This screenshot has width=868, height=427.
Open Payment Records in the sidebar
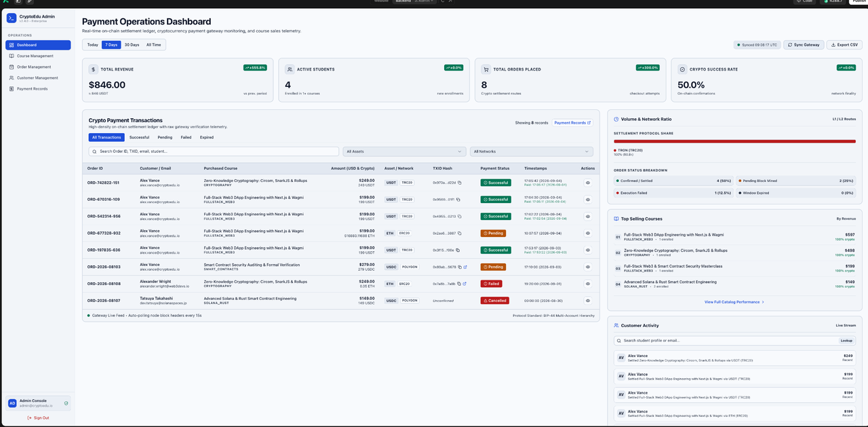(38, 88)
